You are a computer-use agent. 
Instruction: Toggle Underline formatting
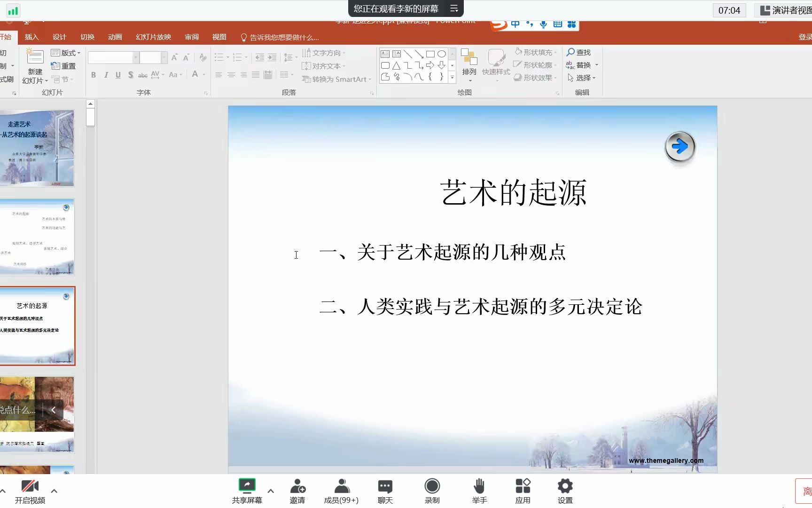(118, 75)
